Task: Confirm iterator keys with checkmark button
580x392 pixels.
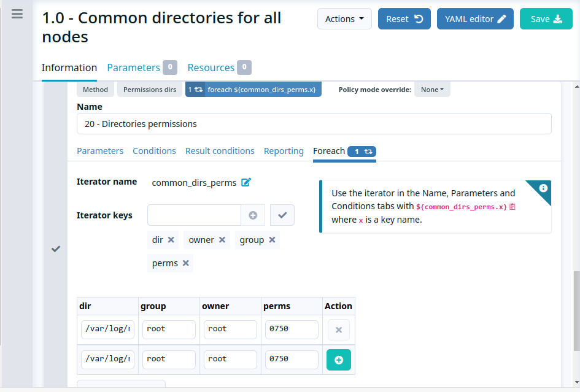Action: (282, 215)
